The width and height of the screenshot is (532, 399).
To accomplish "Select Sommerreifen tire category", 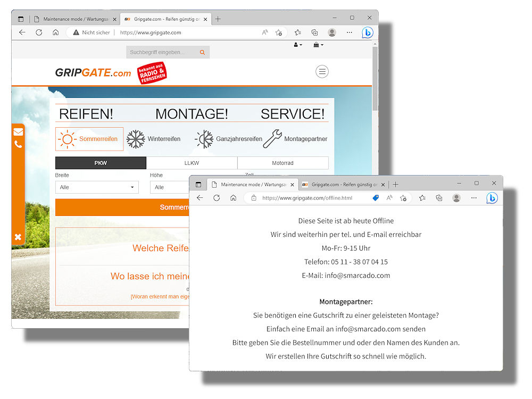I will pos(89,139).
